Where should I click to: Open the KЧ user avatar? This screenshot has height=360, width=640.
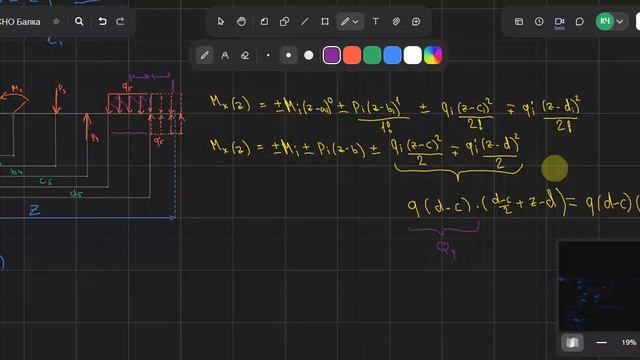pos(605,21)
